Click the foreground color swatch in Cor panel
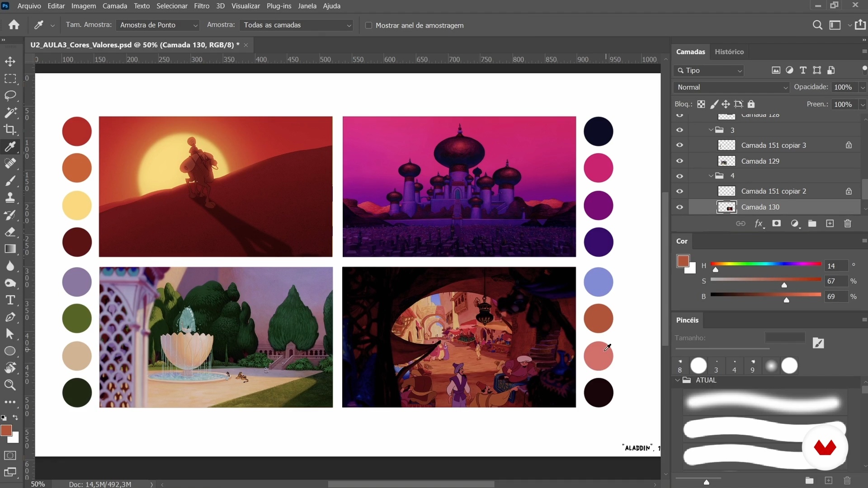 pyautogui.click(x=683, y=261)
